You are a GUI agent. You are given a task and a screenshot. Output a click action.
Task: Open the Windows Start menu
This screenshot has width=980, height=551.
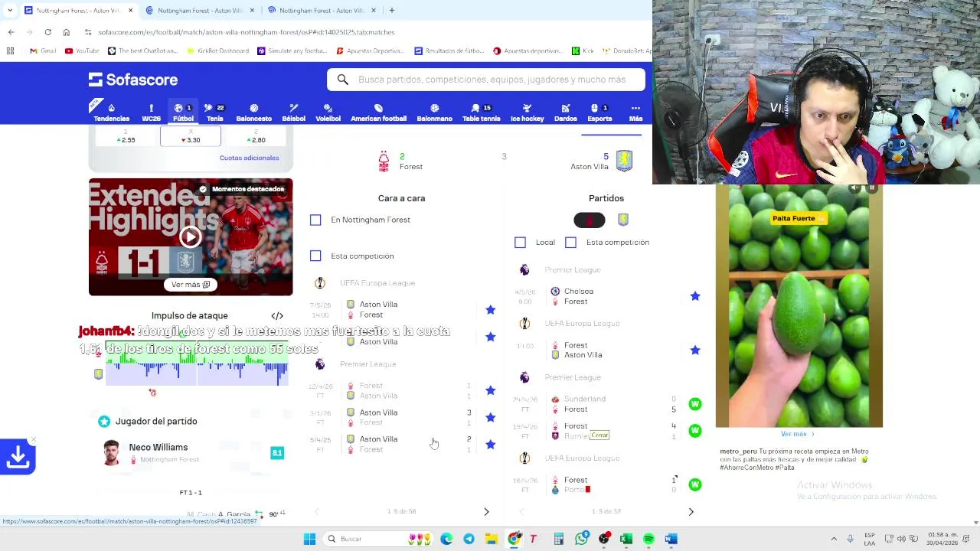309,539
